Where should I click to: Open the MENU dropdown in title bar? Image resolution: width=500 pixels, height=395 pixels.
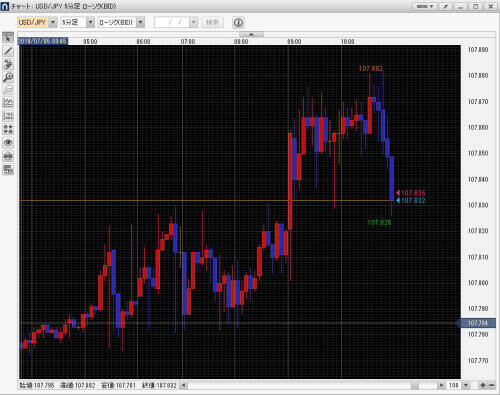coord(425,6)
